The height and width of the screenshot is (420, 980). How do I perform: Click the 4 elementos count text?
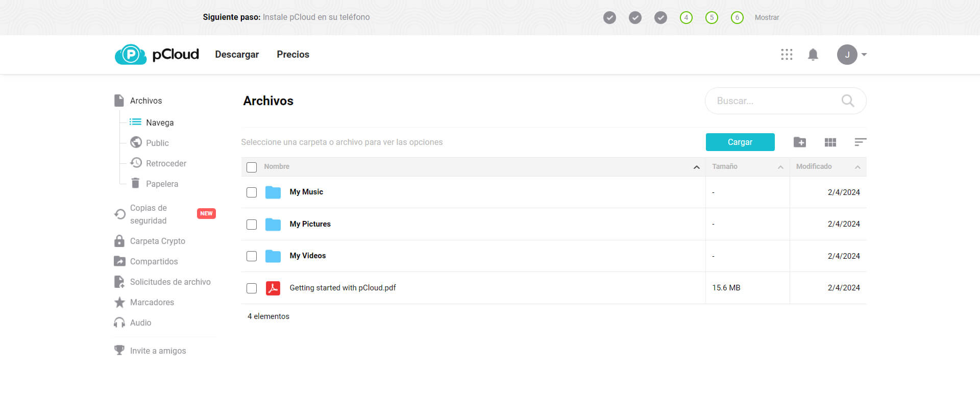click(x=268, y=316)
